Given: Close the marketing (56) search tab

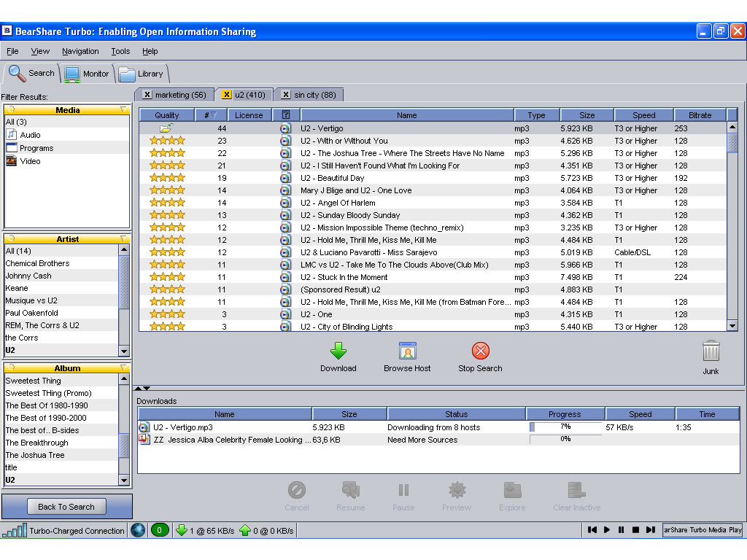Looking at the screenshot, I should (x=147, y=95).
